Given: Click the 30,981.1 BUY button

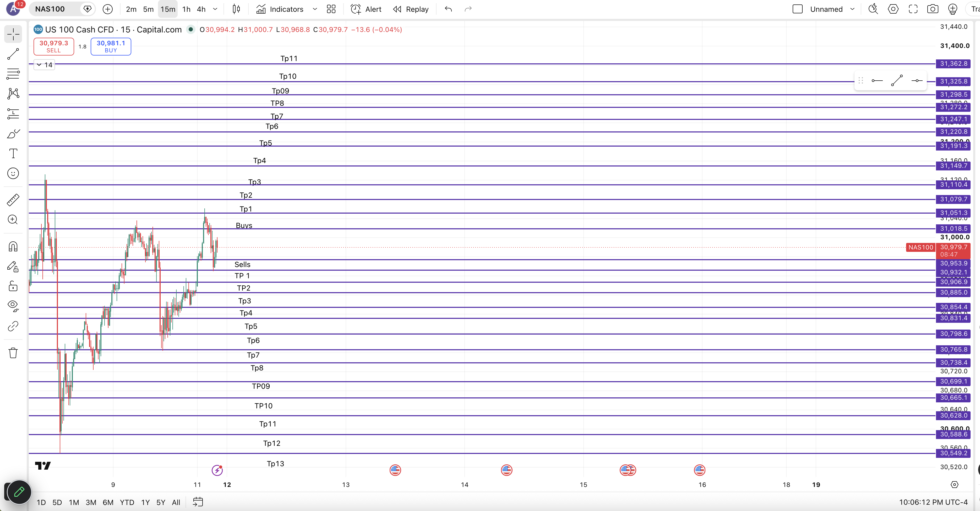Looking at the screenshot, I should pos(111,46).
